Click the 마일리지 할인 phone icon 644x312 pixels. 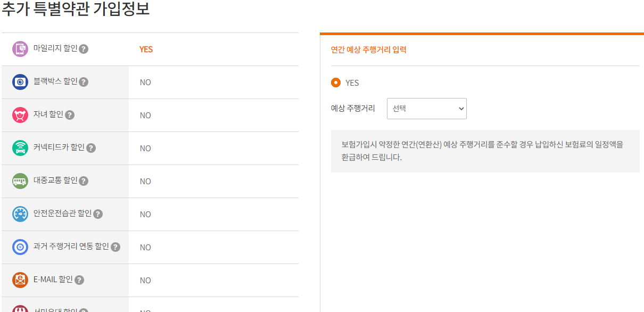(20, 49)
